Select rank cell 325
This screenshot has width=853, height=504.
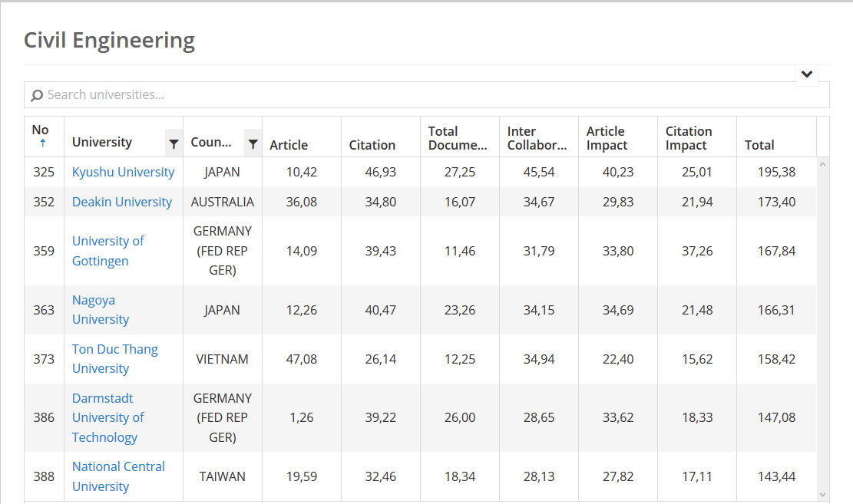tap(44, 172)
